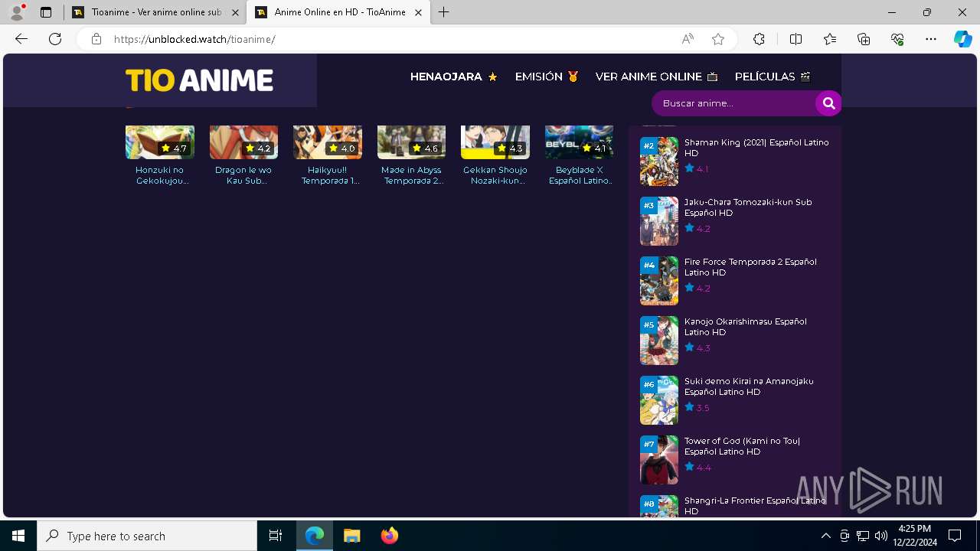Switch to Tioanime - Ver anime online tab
The image size is (980, 551).
coord(156,12)
